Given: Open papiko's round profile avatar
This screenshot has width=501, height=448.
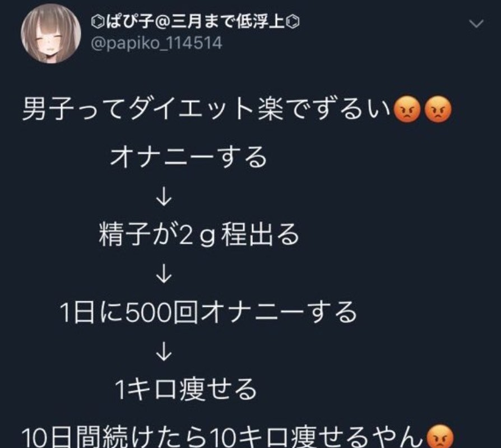Looking at the screenshot, I should [51, 34].
